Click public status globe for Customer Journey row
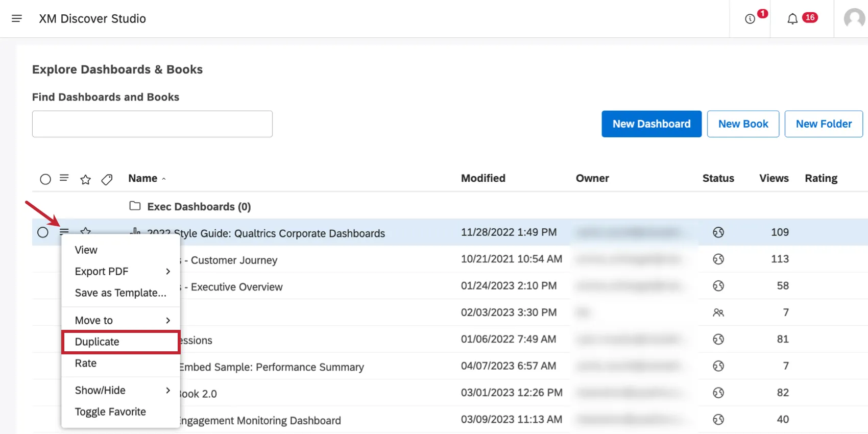The width and height of the screenshot is (868, 434). 718,259
